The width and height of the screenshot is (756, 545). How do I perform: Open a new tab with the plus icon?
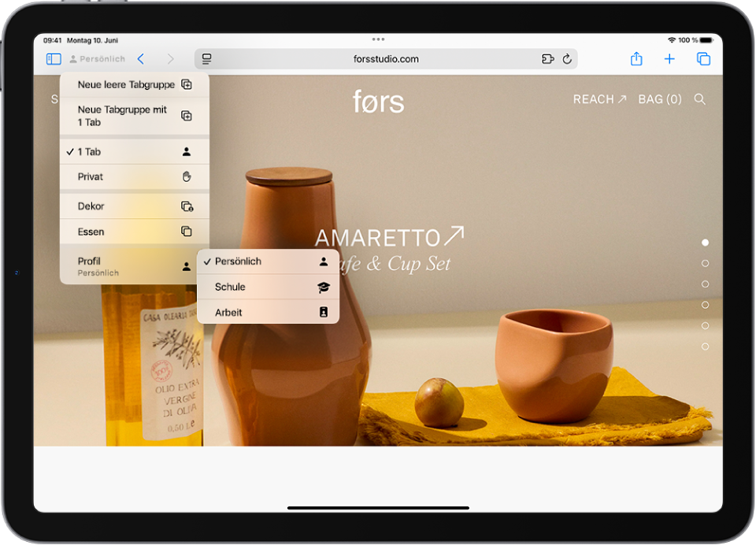click(x=669, y=58)
